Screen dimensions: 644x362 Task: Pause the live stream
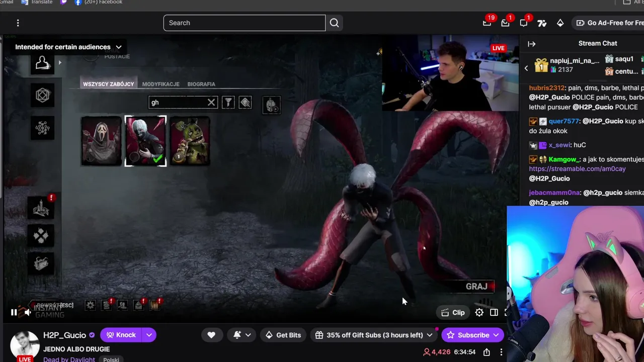pyautogui.click(x=14, y=312)
